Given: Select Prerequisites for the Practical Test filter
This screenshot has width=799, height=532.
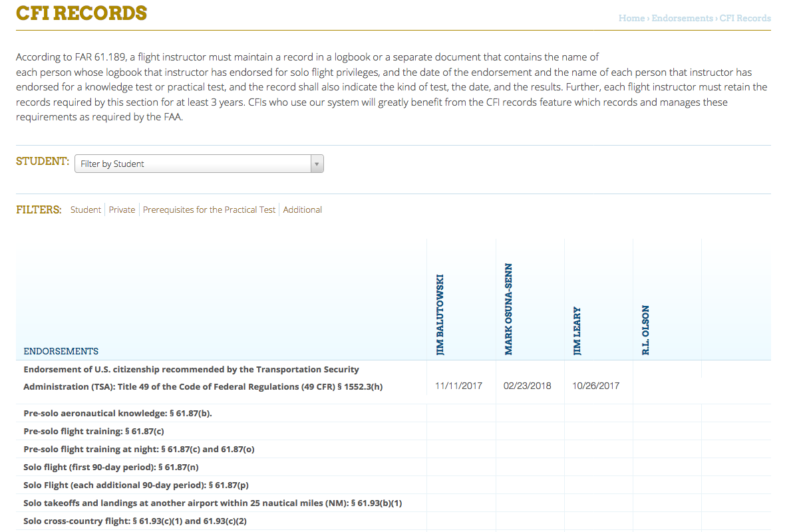Looking at the screenshot, I should tap(209, 209).
